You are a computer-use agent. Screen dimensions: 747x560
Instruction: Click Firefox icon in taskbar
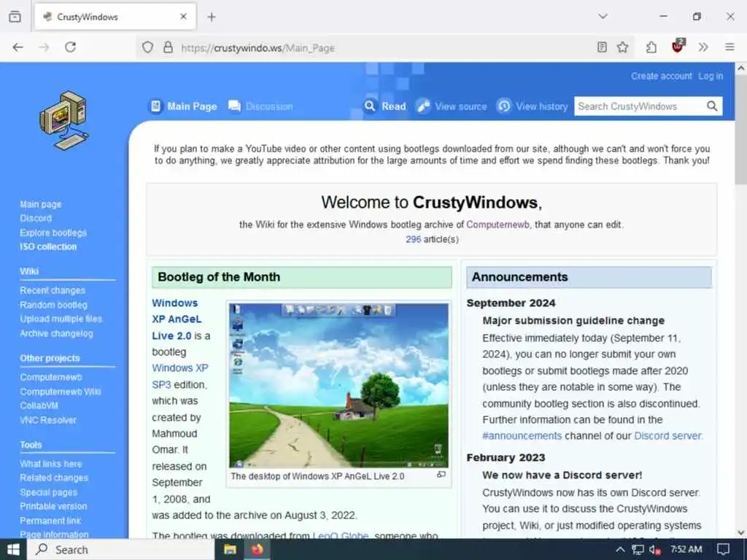[x=258, y=550]
